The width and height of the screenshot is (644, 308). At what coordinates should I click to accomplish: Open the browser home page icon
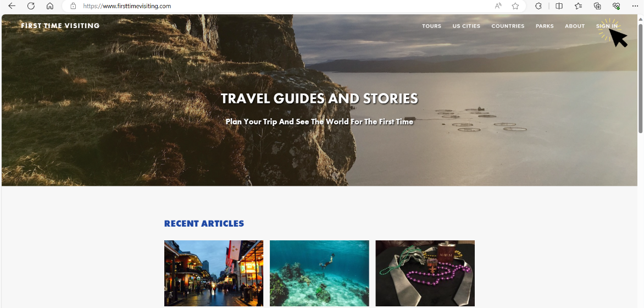point(50,6)
